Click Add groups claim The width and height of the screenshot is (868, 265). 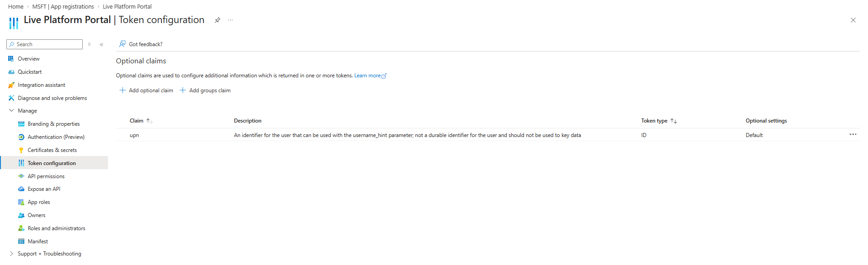[205, 90]
